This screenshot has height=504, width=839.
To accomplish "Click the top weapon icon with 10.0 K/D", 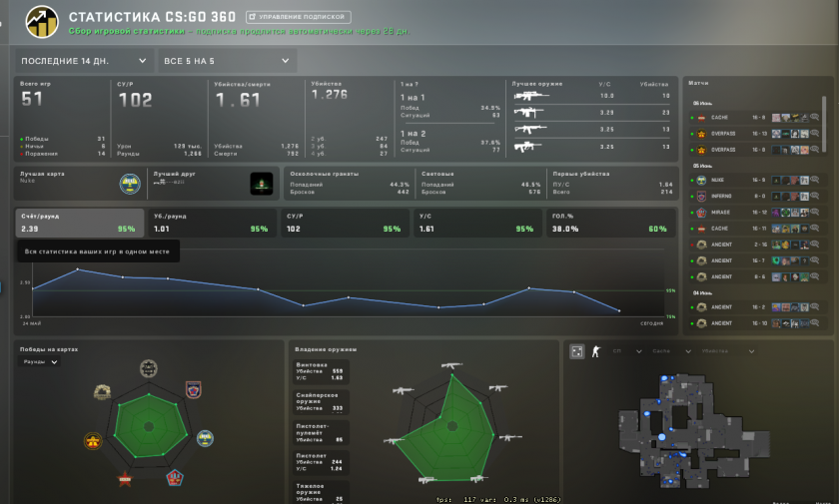I will 530,96.
